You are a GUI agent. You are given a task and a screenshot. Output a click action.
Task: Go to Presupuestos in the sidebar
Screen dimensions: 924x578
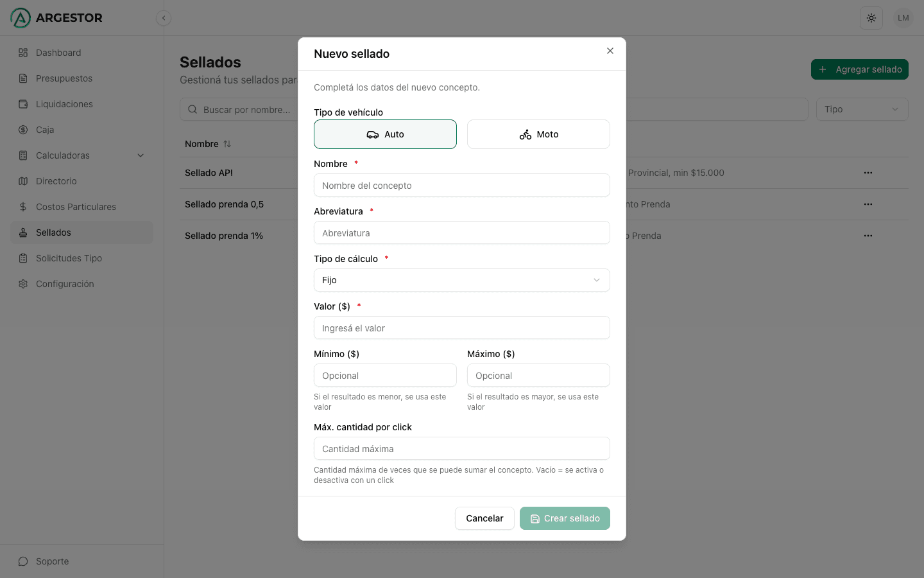point(64,78)
